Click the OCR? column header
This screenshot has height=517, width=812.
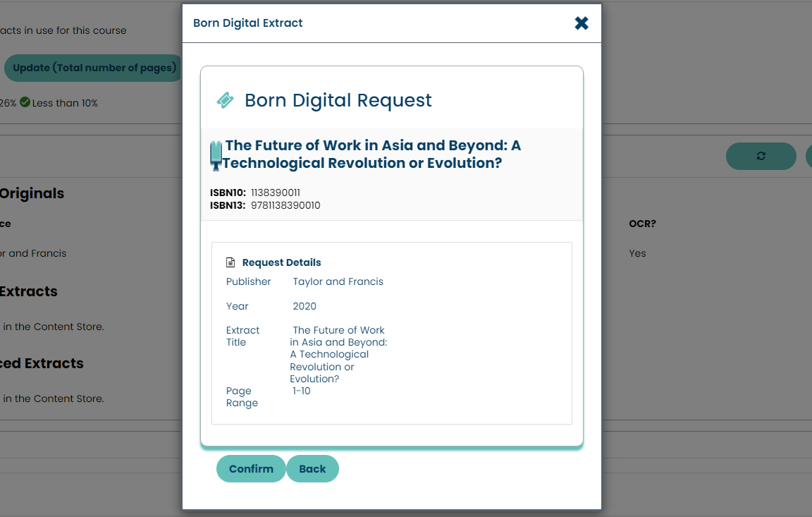point(642,224)
